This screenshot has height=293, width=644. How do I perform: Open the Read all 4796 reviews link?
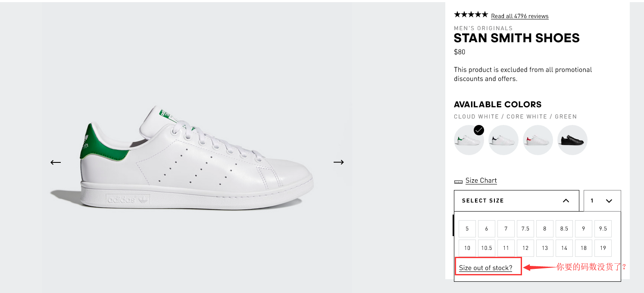pyautogui.click(x=520, y=16)
